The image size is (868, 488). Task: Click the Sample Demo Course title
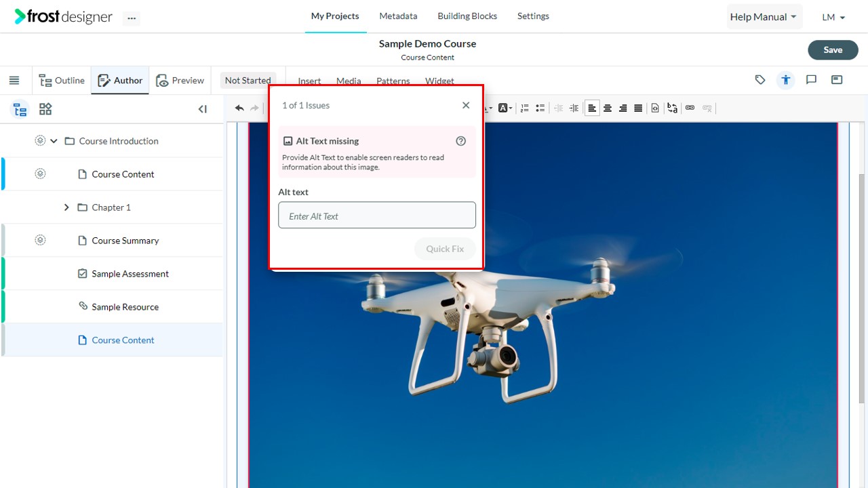click(427, 43)
